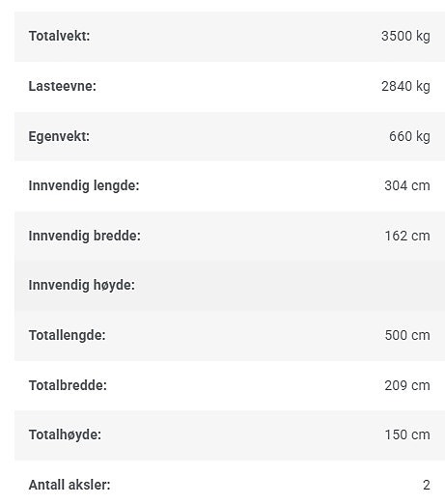Click the Totalhøyde label

(65, 434)
